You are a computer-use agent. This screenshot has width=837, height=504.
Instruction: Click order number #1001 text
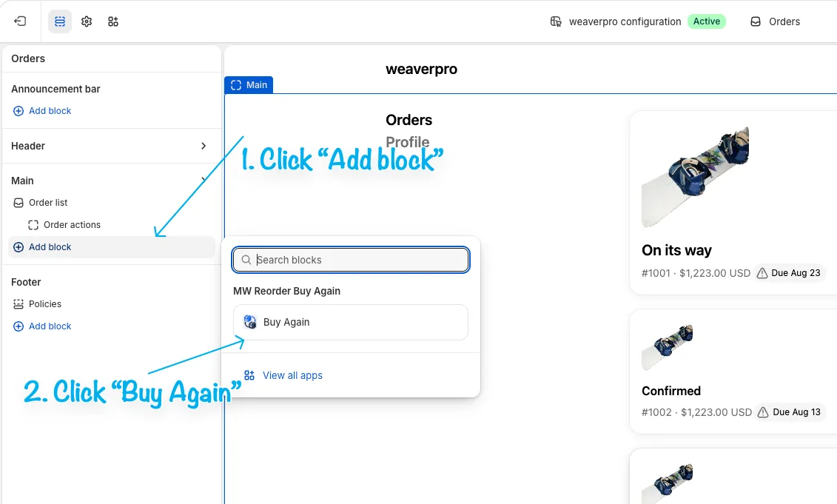pyautogui.click(x=656, y=273)
